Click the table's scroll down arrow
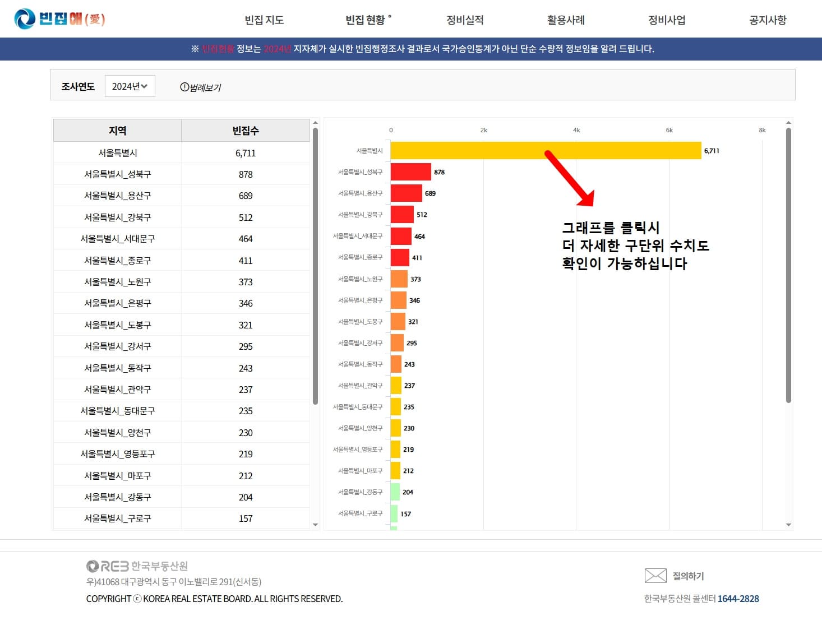The image size is (822, 644). pos(315,525)
